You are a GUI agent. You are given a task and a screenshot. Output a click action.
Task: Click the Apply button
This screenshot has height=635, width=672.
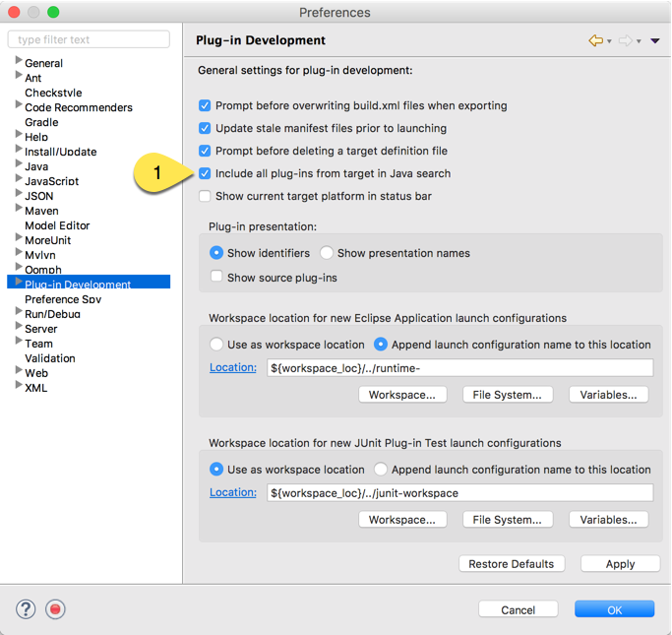pos(620,564)
